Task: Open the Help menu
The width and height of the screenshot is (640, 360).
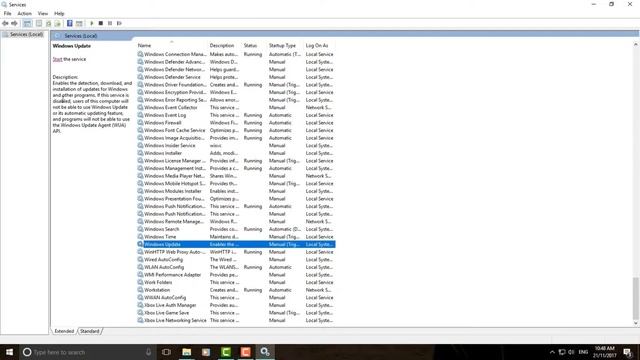Action: tap(59, 13)
